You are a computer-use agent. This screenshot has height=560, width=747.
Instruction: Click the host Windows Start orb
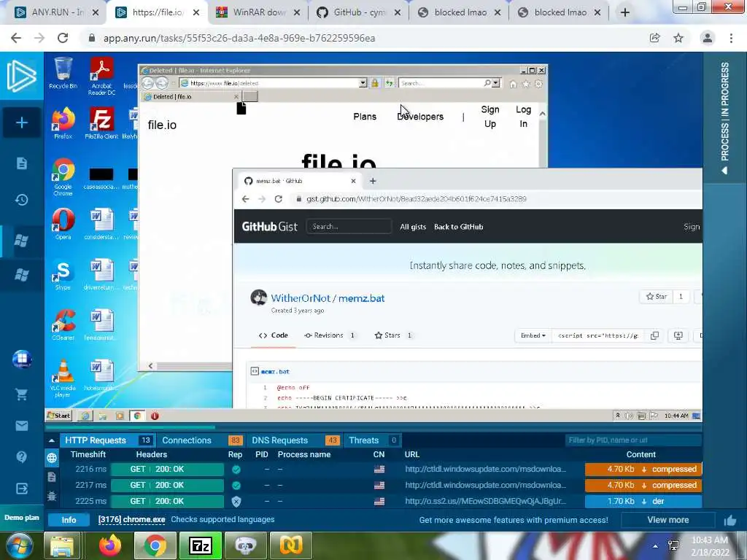point(20,545)
